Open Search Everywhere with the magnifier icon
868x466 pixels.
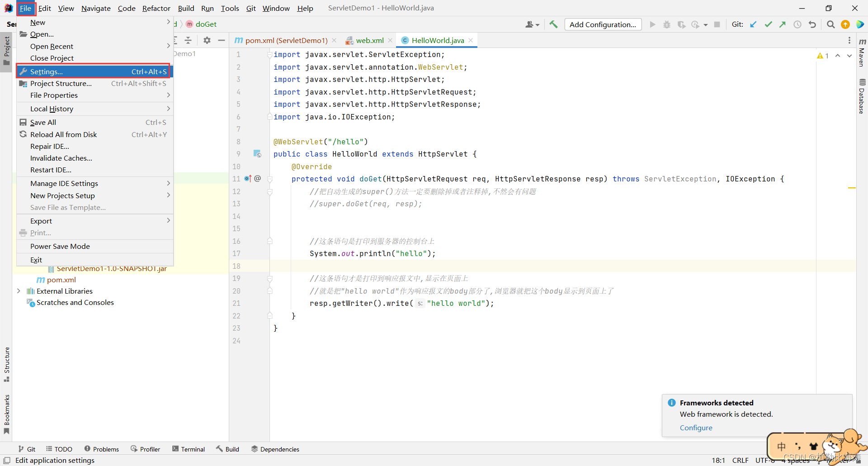(x=830, y=24)
